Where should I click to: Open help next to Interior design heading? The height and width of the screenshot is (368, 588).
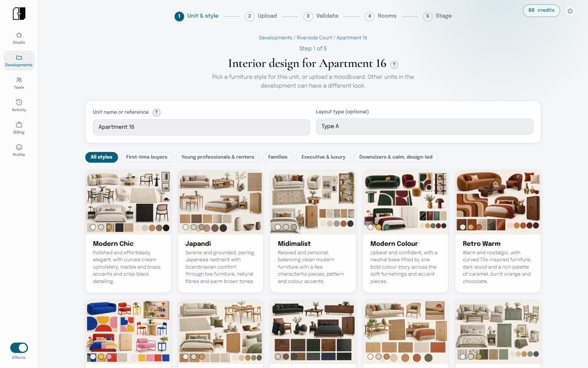coord(394,64)
